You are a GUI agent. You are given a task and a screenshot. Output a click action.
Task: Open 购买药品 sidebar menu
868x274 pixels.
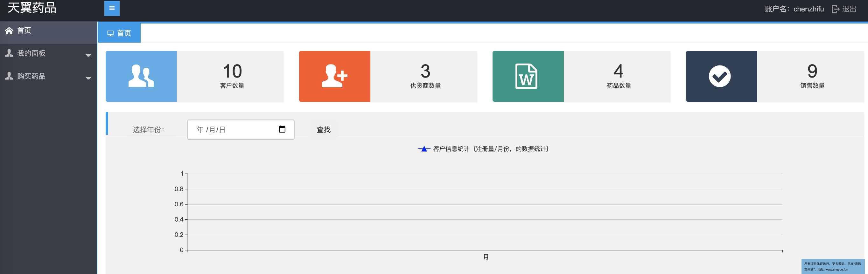point(48,76)
